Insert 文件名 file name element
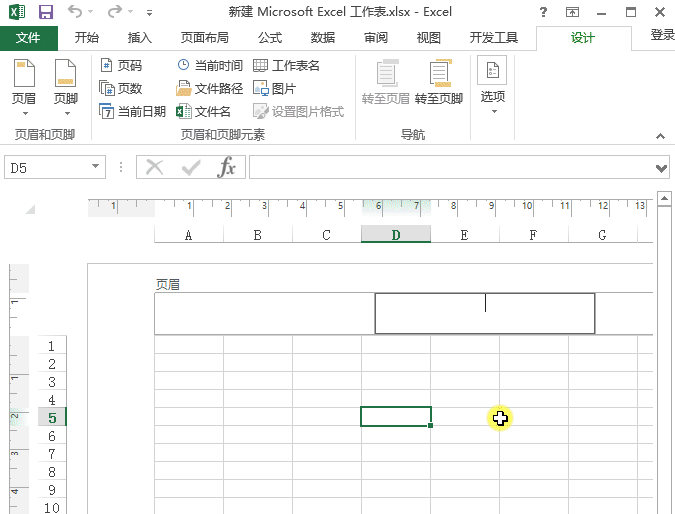 (204, 111)
